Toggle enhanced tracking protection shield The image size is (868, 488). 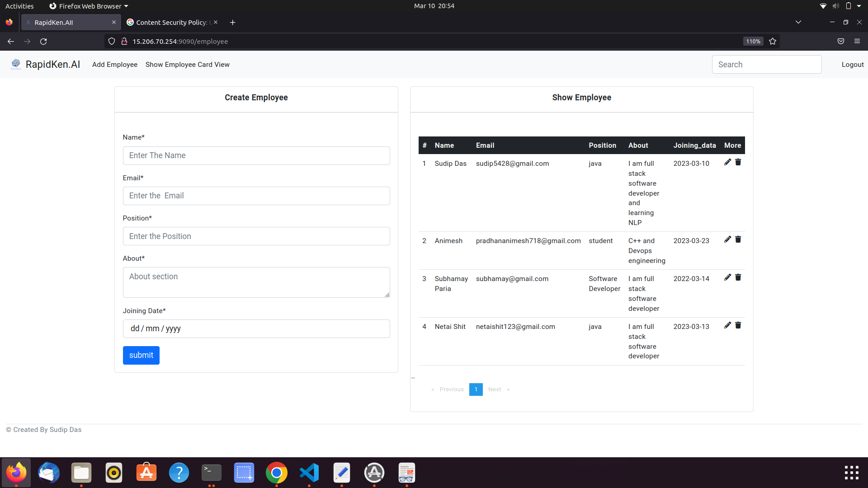(x=111, y=41)
